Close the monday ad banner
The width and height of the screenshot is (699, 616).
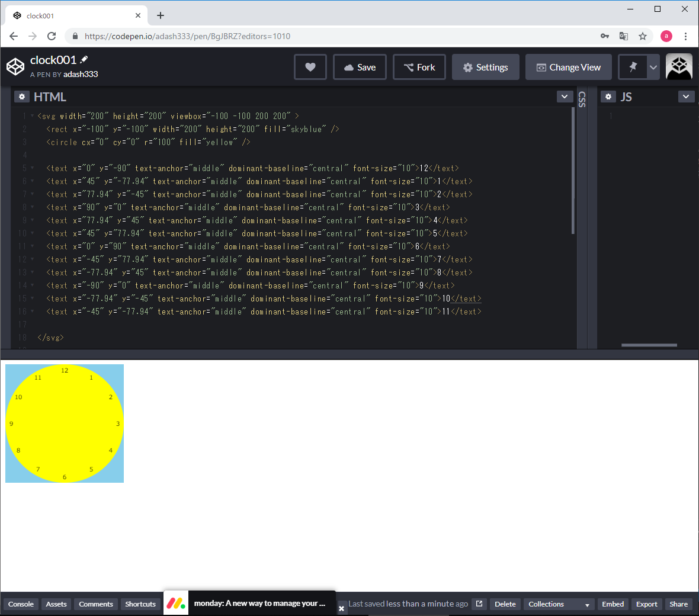tap(341, 608)
